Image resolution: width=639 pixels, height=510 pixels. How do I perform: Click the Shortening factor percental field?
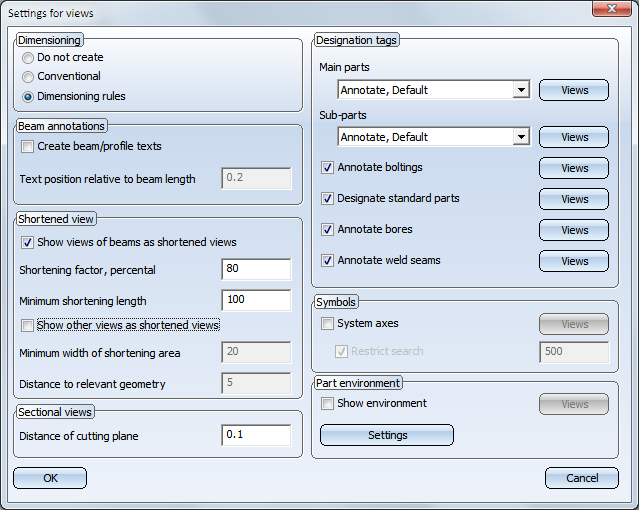(256, 269)
